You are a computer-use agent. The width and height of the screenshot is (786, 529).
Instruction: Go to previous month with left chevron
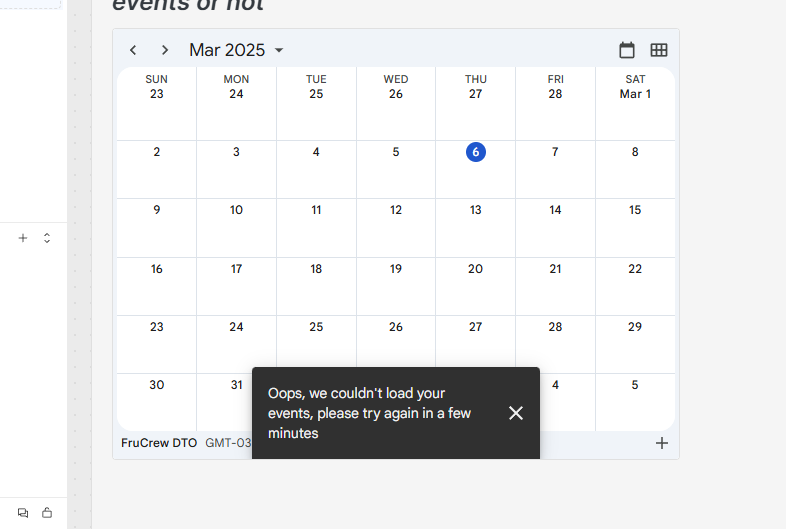[x=133, y=50]
